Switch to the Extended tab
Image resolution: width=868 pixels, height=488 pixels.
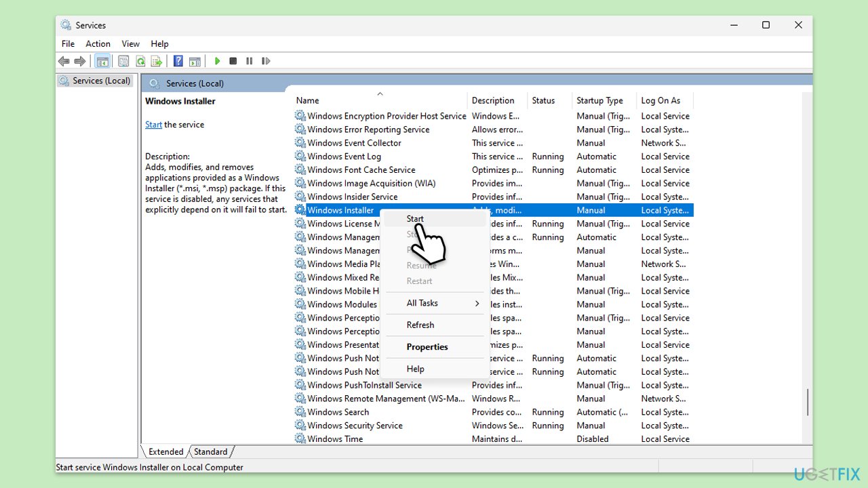[165, 452]
